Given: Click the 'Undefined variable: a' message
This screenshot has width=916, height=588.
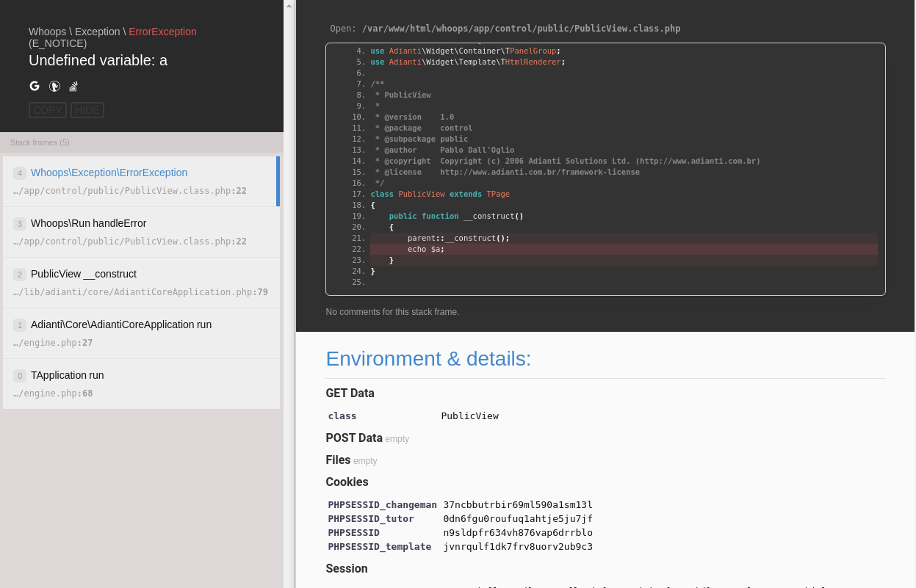Looking at the screenshot, I should (x=98, y=60).
